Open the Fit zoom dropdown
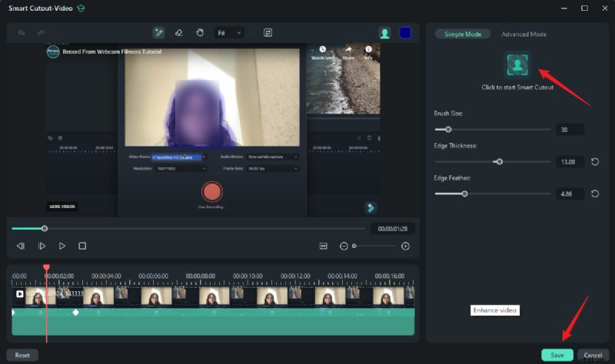This screenshot has height=364, width=615. pyautogui.click(x=229, y=33)
